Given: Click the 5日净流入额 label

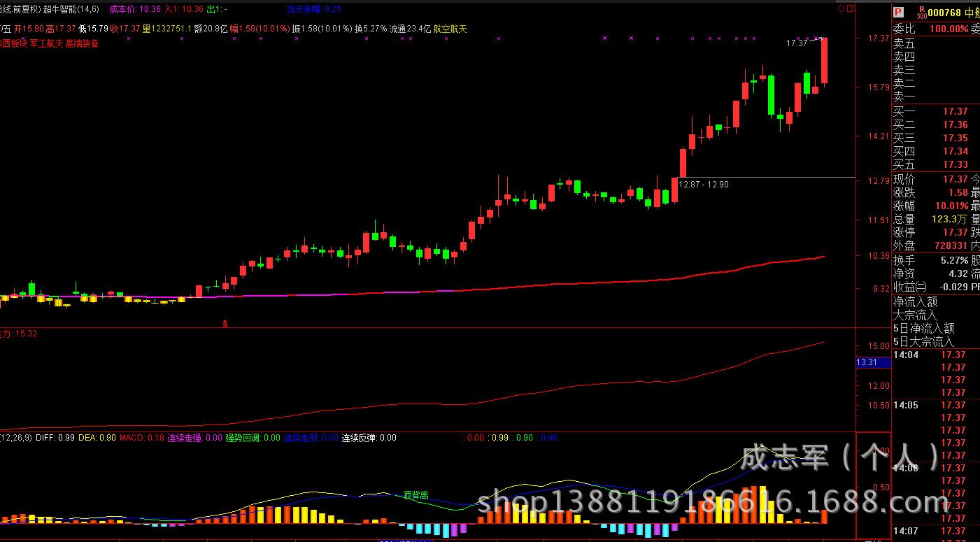Looking at the screenshot, I should (x=923, y=328).
